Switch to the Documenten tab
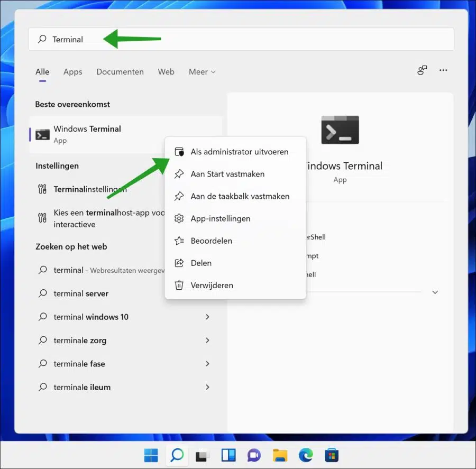Screen dimensions: 476x469 pyautogui.click(x=120, y=72)
